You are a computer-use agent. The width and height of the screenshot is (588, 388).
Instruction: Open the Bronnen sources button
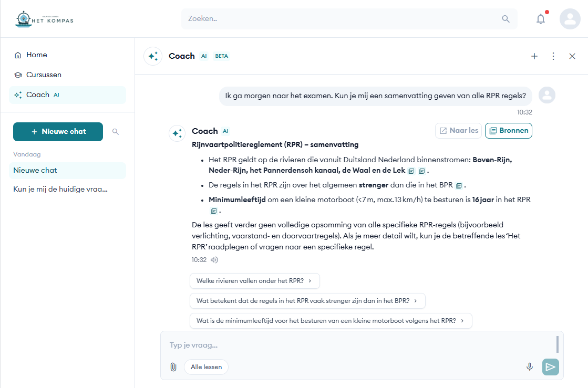click(508, 131)
